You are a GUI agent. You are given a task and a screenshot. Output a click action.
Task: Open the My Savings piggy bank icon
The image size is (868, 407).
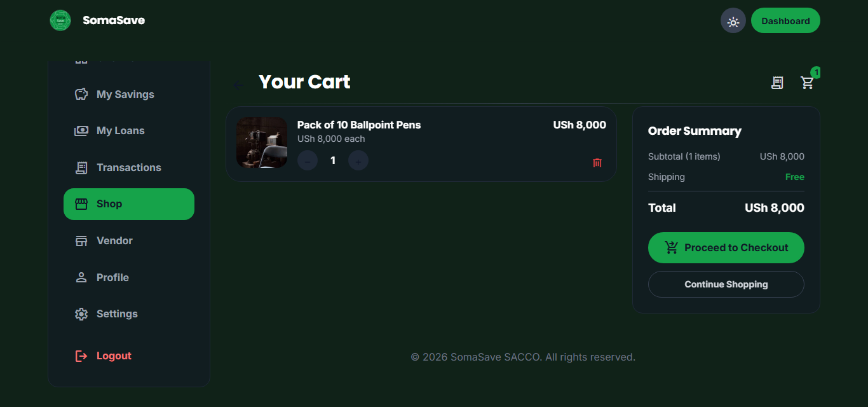(x=81, y=93)
